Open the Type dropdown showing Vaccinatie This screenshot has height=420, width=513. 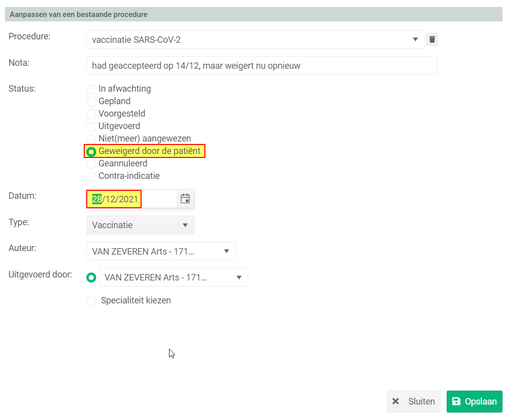click(140, 225)
